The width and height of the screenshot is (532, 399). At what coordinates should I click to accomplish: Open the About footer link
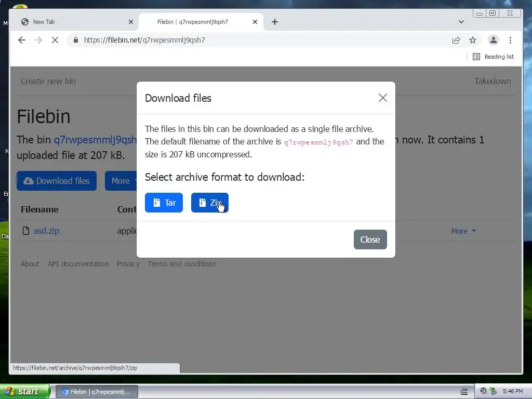click(30, 264)
